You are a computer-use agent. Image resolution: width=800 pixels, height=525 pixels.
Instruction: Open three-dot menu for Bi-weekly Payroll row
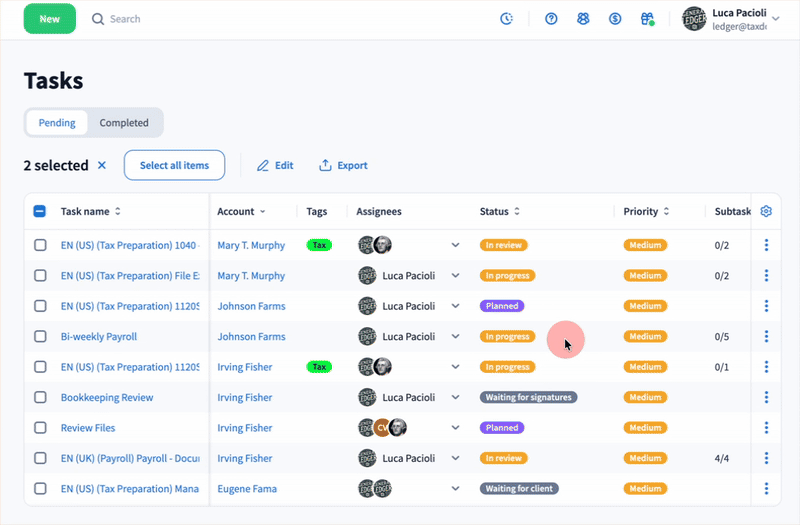tap(766, 337)
